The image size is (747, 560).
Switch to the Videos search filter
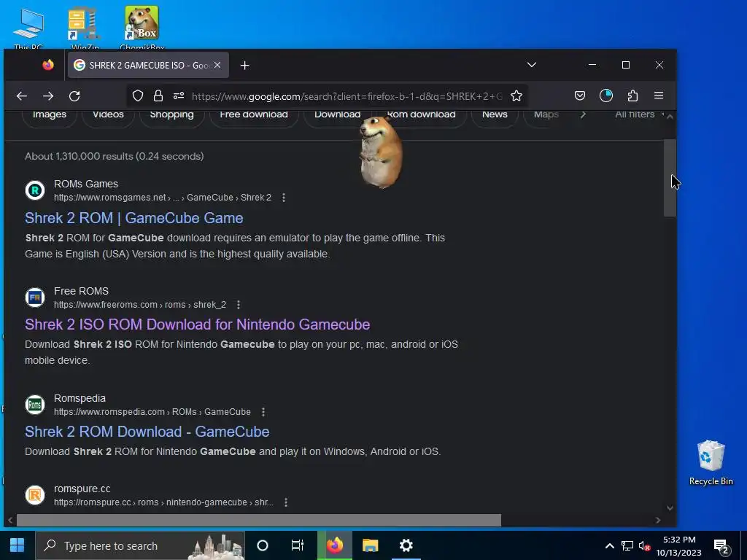pos(108,114)
